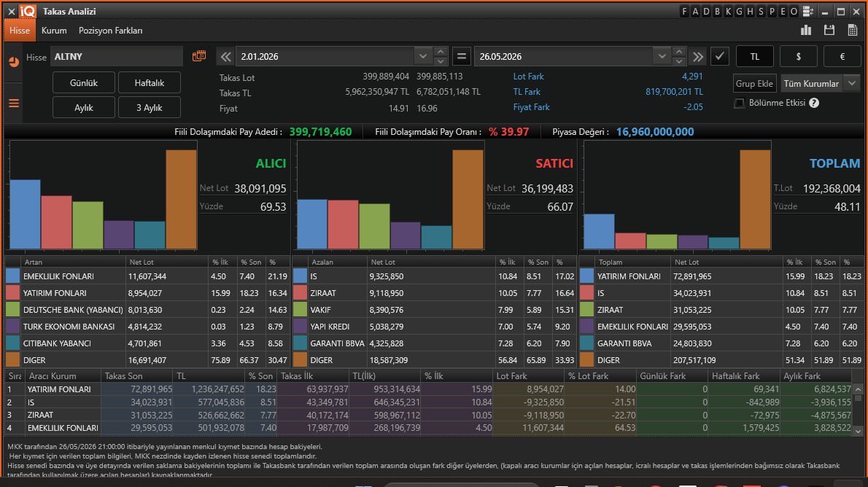
Task: Click the TL Fark link label
Action: [x=527, y=92]
